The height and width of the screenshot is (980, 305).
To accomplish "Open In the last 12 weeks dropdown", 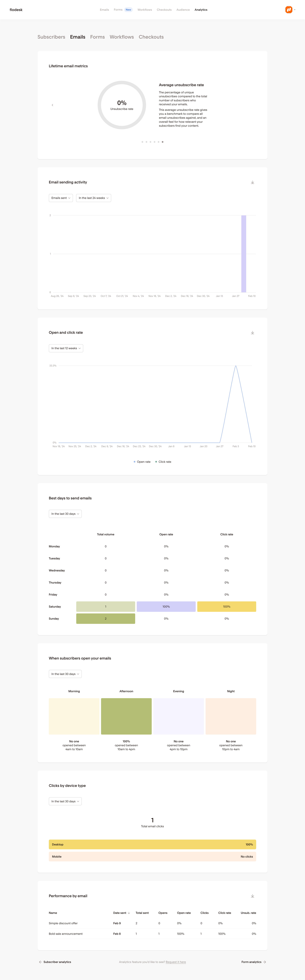I will click(x=66, y=348).
